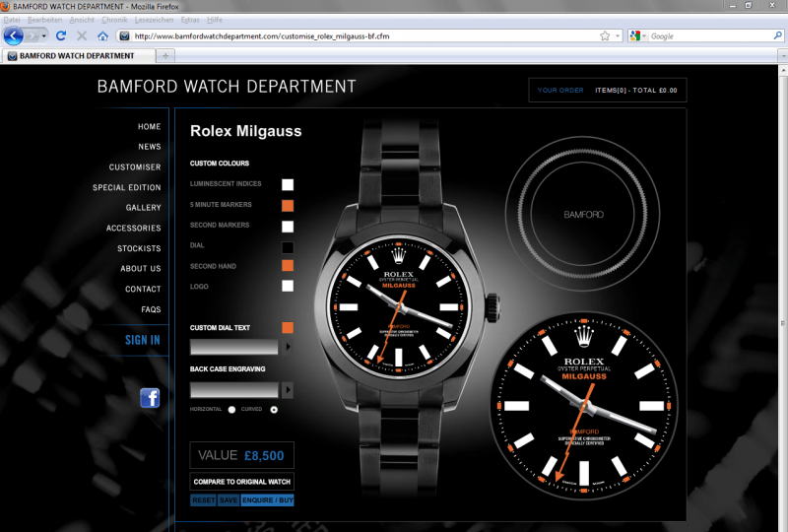Image resolution: width=788 pixels, height=532 pixels.
Task: Select the Curved engraving radio button
Action: pos(274,410)
